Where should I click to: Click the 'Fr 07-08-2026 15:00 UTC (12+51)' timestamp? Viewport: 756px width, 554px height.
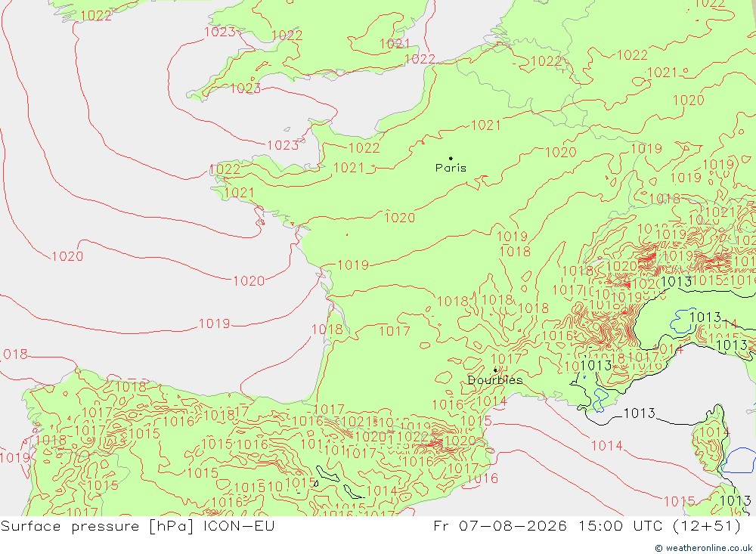587,525
